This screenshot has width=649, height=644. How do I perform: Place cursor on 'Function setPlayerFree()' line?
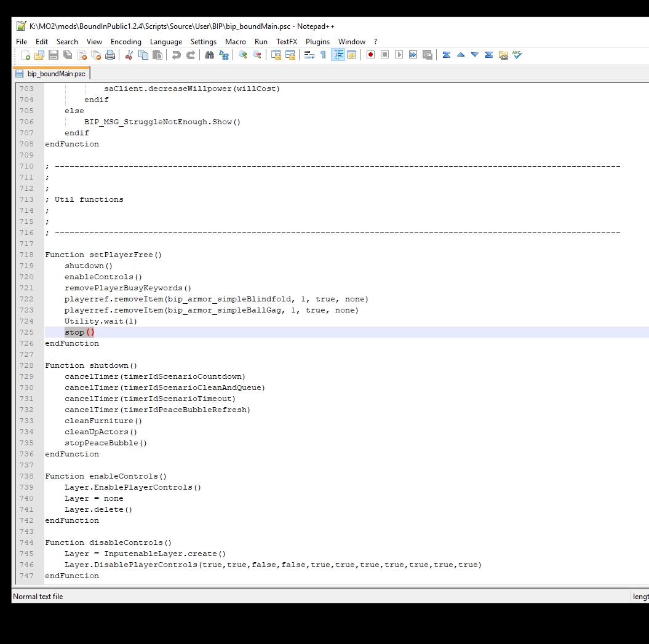click(x=103, y=255)
